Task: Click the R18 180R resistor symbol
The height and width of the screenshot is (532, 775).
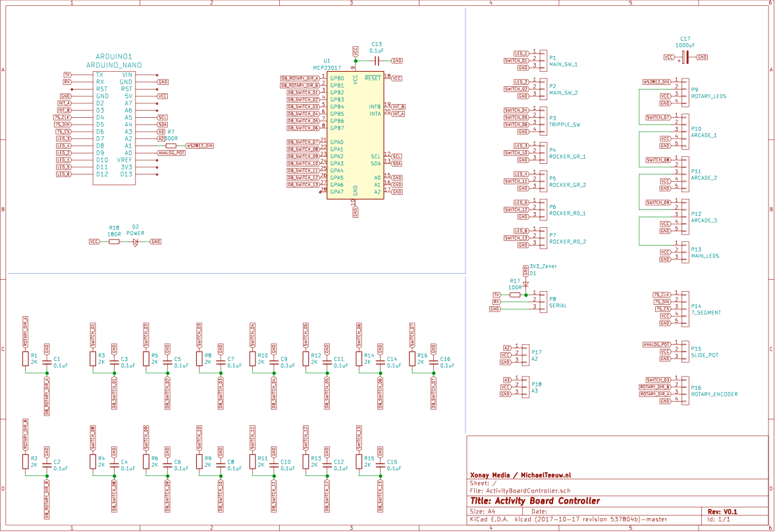Action: point(114,242)
